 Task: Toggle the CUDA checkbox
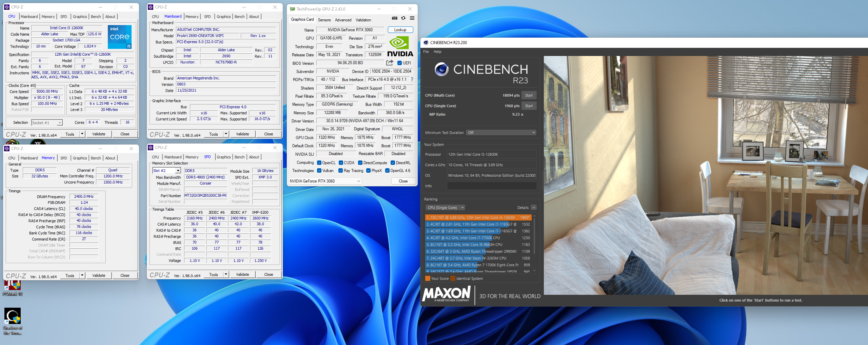click(x=341, y=163)
